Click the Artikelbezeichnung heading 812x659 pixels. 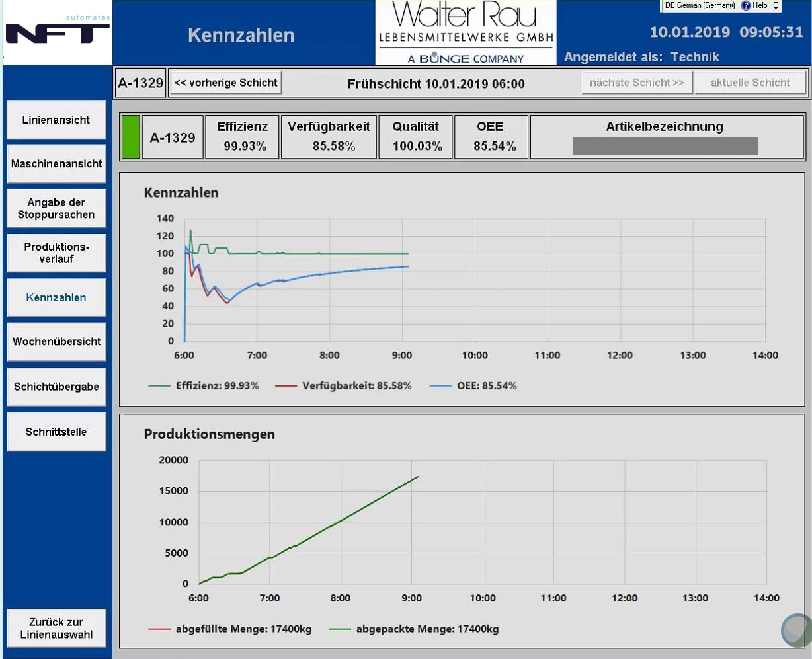pyautogui.click(x=665, y=126)
